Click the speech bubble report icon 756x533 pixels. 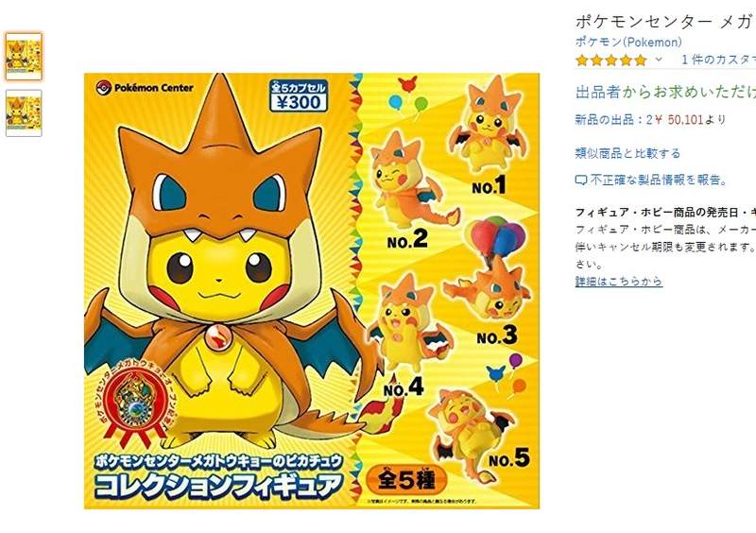coord(581,181)
